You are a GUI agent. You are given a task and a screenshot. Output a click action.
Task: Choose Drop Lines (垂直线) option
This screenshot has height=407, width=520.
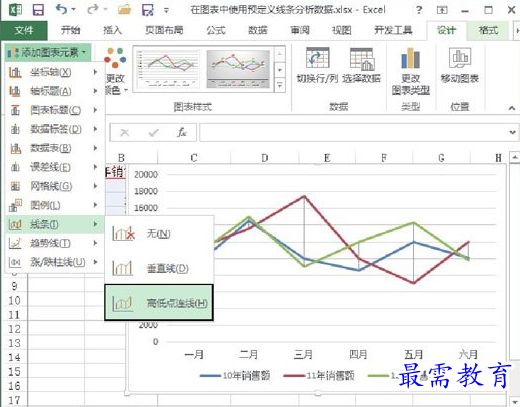click(x=159, y=268)
